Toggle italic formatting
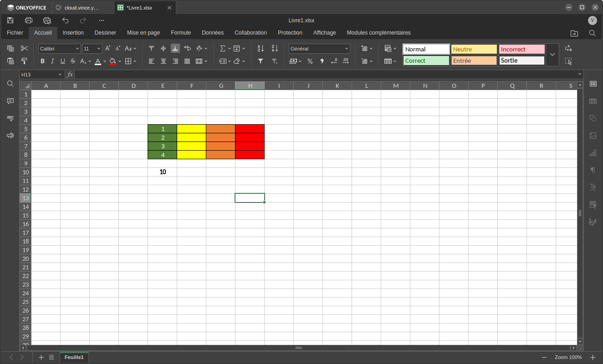The height and width of the screenshot is (364, 603). pos(52,61)
